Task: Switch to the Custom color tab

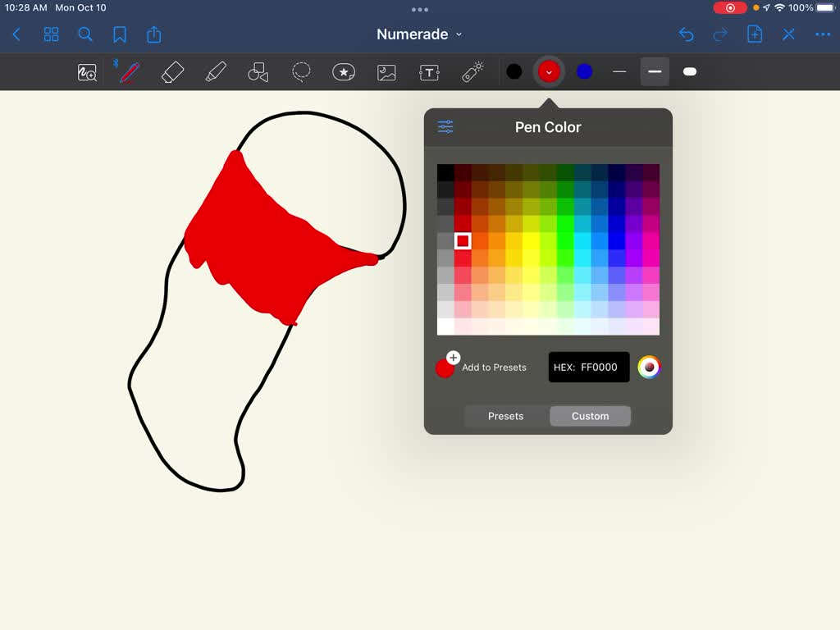Action: (590, 416)
